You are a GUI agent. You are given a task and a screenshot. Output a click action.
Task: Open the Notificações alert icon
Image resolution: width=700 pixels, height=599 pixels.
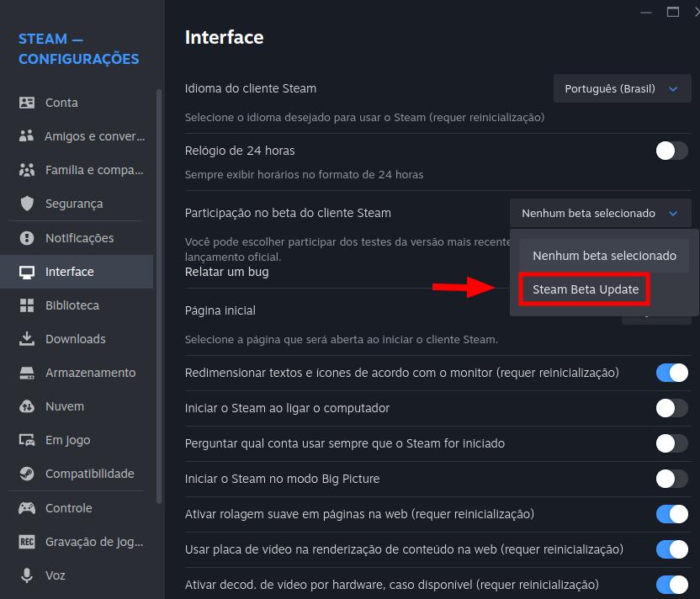click(x=27, y=238)
